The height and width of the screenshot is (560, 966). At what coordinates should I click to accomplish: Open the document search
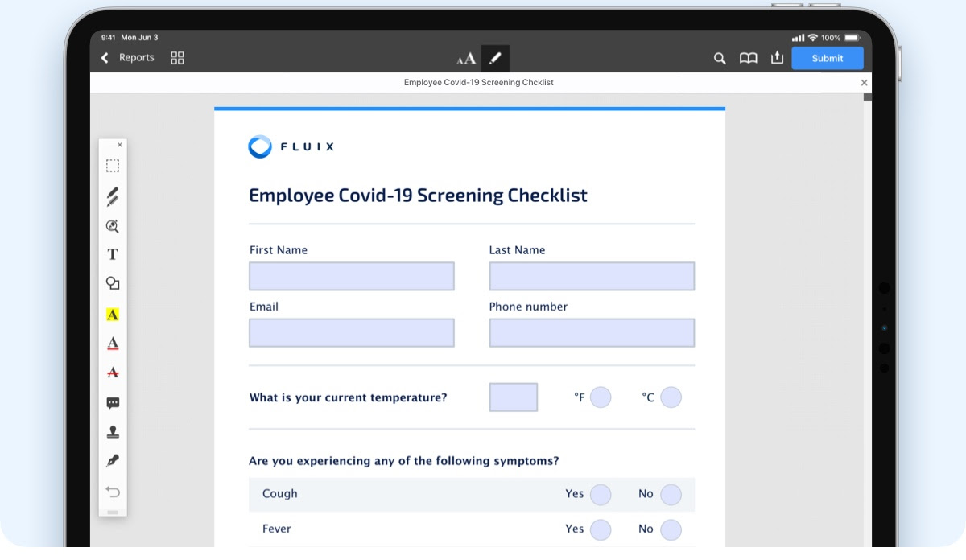click(720, 58)
